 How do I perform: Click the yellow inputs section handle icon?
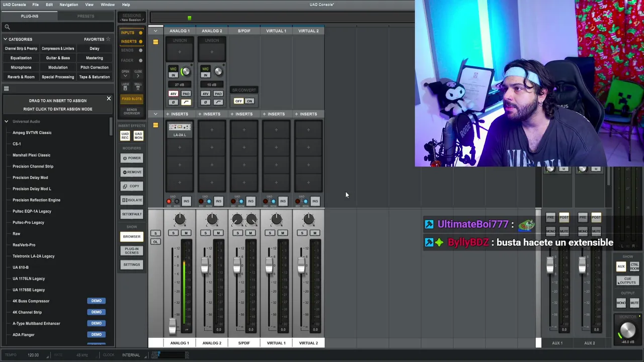[x=155, y=42]
